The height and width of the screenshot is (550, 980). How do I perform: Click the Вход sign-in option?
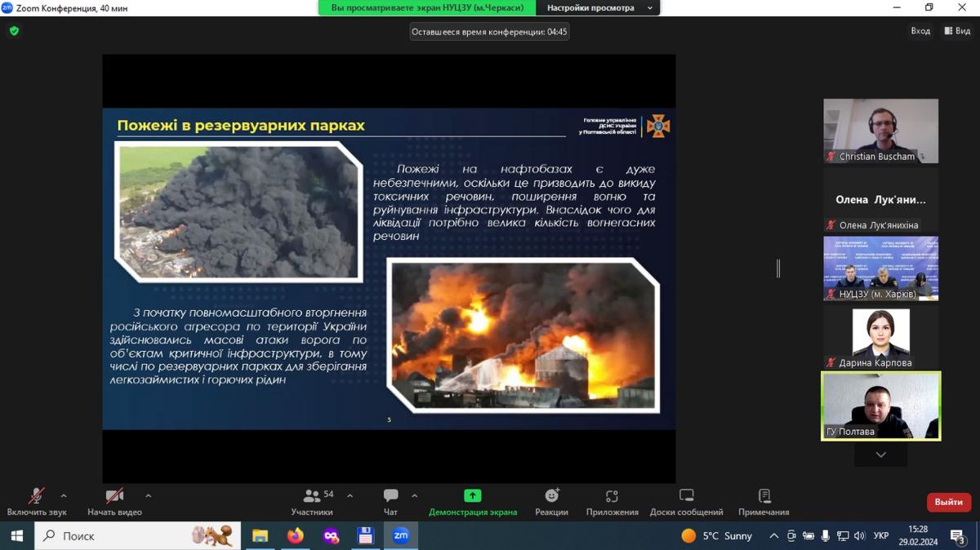click(920, 31)
